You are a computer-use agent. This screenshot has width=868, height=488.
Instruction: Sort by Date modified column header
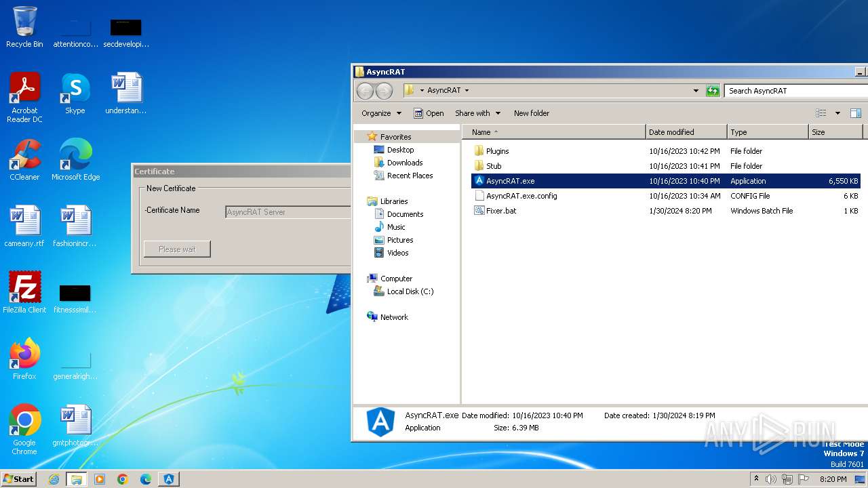point(686,132)
